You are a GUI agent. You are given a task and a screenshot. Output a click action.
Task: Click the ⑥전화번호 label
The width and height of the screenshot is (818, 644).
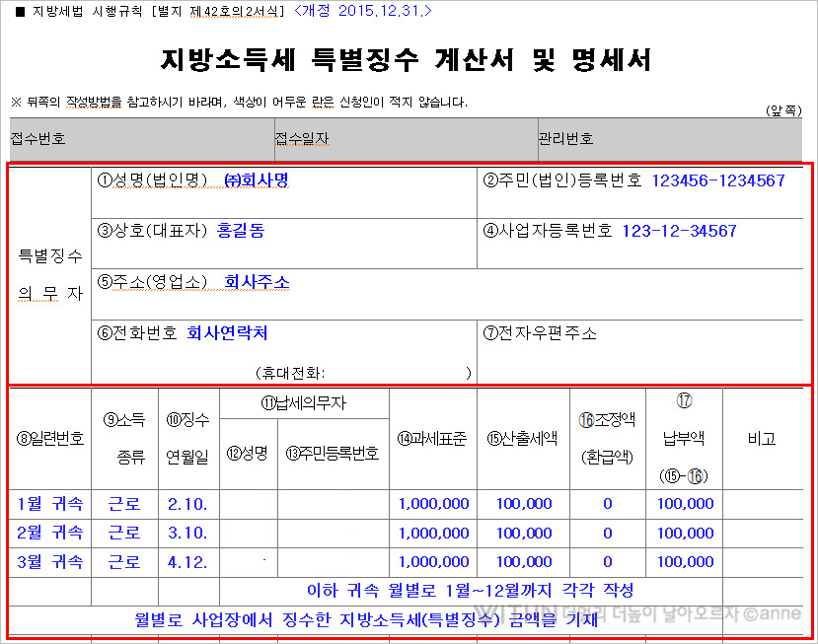coord(138,332)
